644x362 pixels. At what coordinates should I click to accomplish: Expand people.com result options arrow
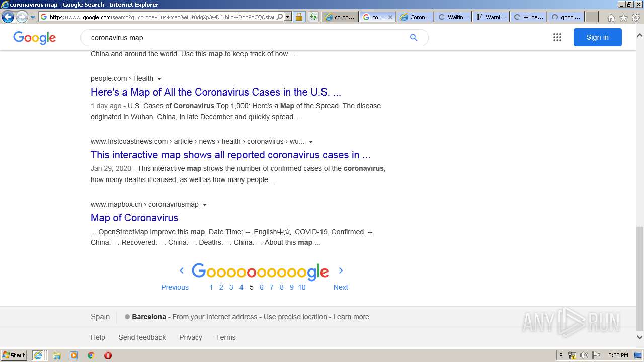(x=159, y=79)
